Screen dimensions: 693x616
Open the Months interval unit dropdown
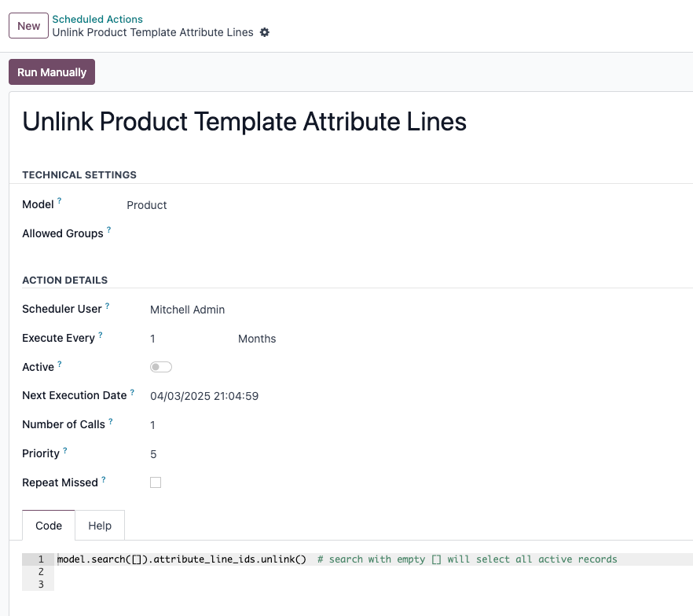click(x=257, y=339)
